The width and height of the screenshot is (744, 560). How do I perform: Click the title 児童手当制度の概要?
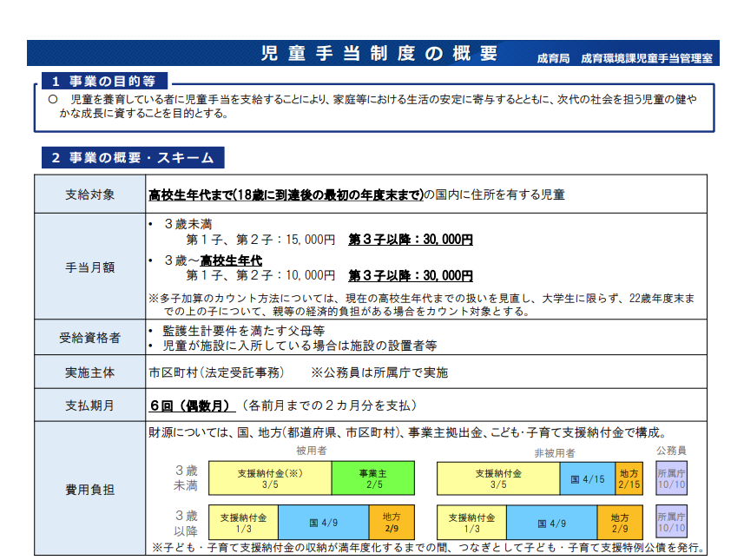tap(380, 54)
